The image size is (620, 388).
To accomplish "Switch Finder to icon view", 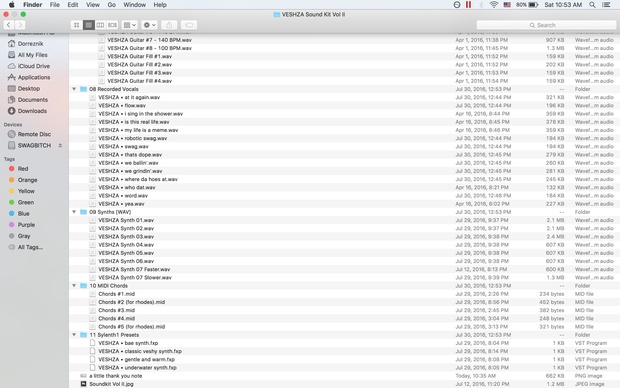I will pos(77,25).
